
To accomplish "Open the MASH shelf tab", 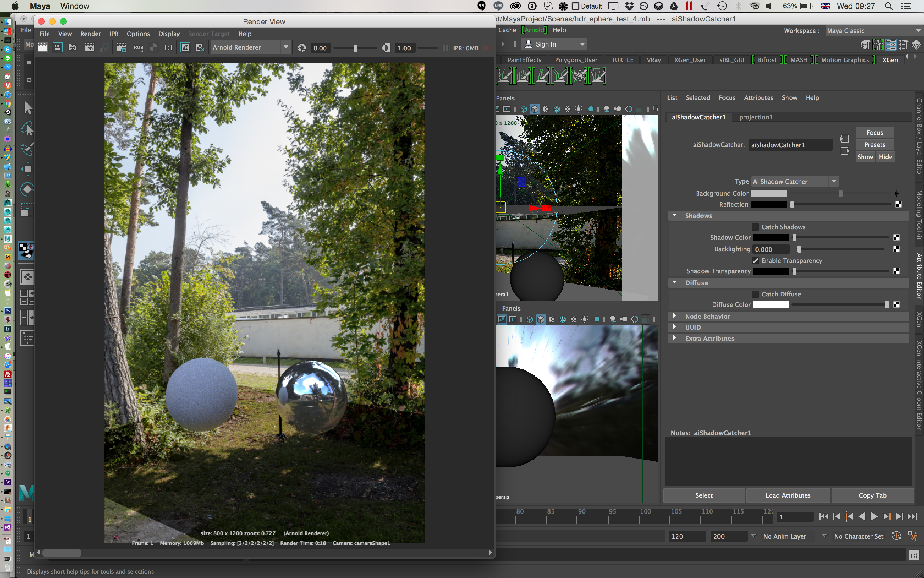I will click(798, 60).
